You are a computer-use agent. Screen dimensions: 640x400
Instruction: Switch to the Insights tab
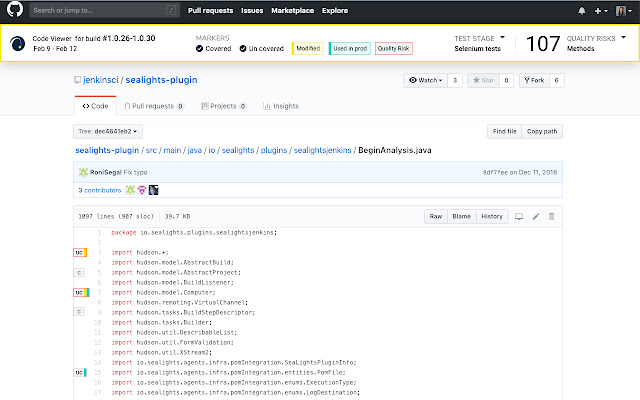[x=281, y=106]
